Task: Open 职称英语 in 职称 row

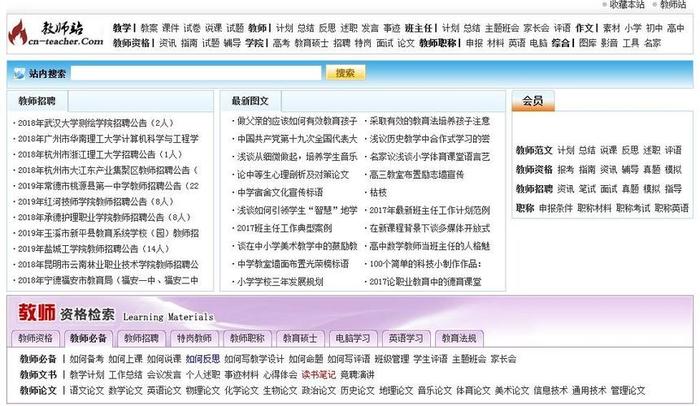Action: tap(671, 208)
